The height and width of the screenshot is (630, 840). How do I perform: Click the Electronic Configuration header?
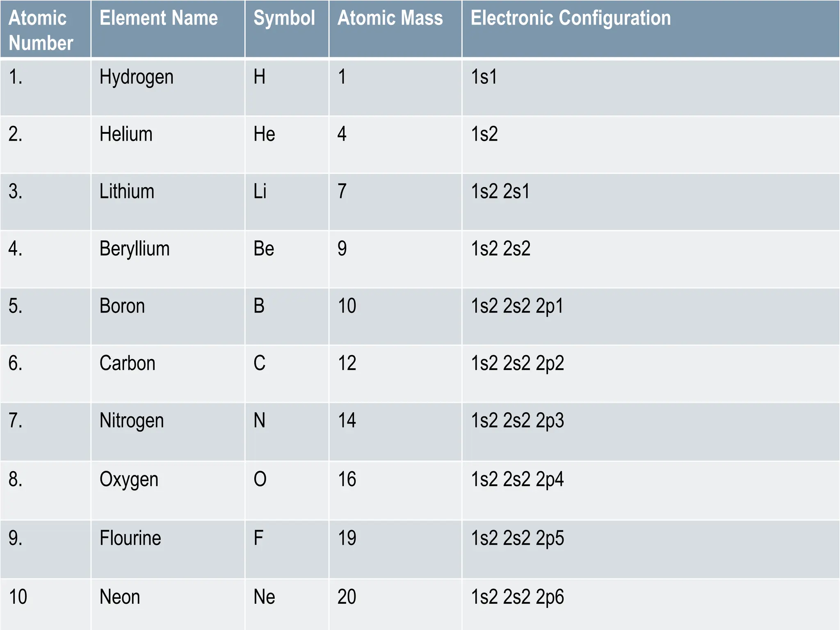coord(651,29)
